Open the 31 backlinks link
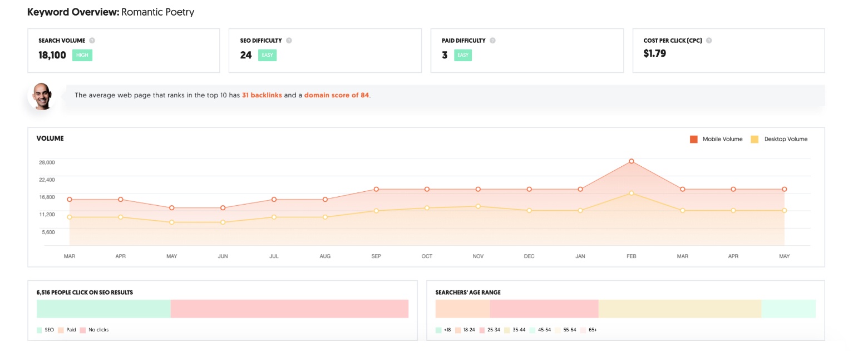 (262, 95)
